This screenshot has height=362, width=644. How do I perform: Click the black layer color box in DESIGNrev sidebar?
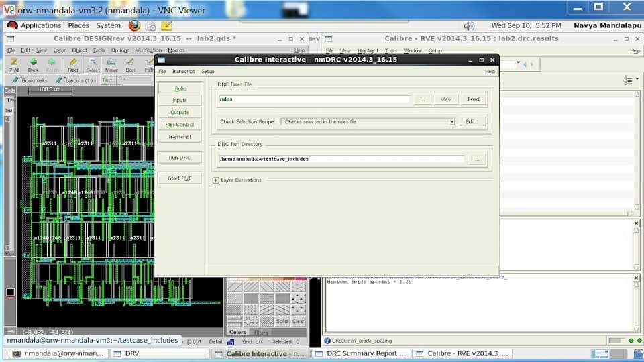pos(10,292)
